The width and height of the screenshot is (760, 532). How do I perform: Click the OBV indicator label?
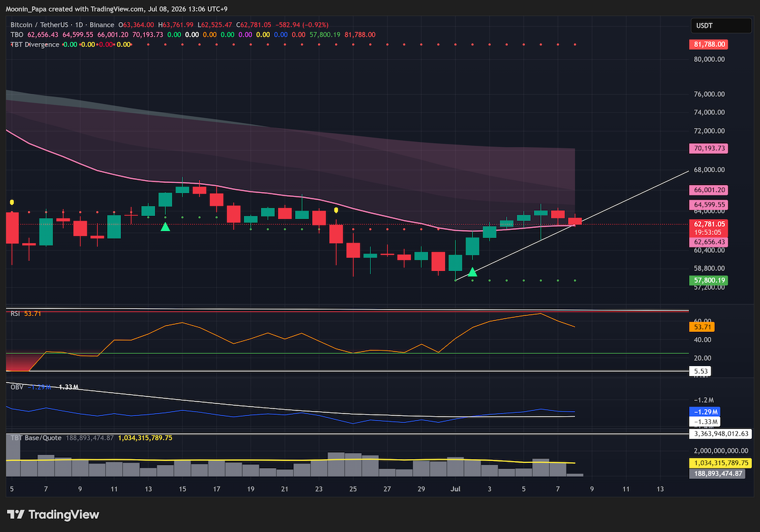[x=16, y=386]
